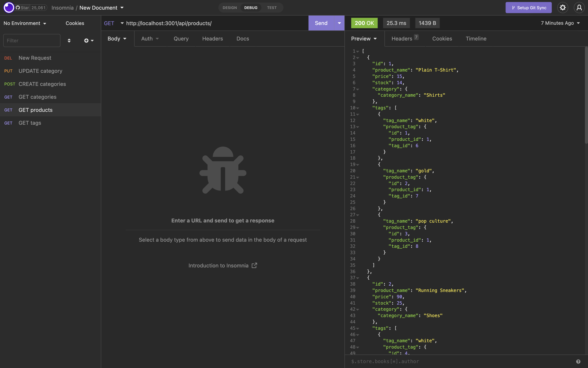Click the help question mark icon
Viewport: 588px width, 368px height.
click(x=578, y=361)
